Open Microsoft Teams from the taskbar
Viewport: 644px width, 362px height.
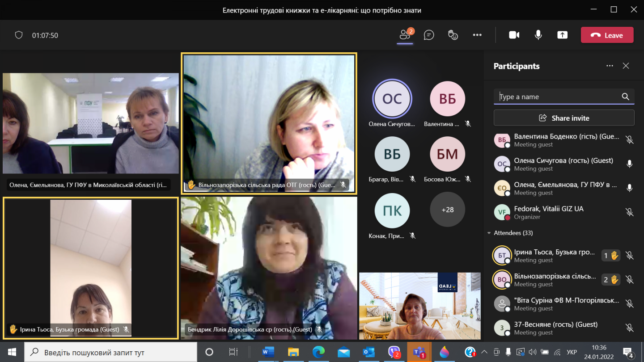click(419, 352)
